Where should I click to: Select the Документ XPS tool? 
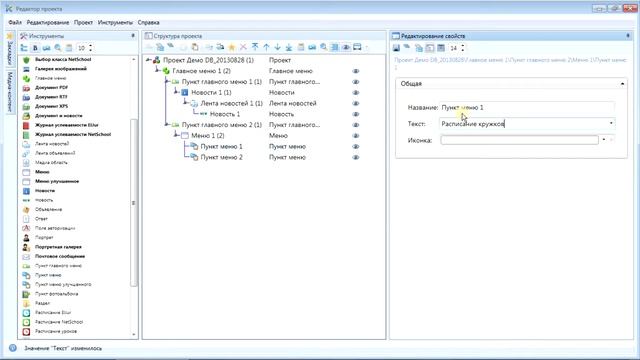point(51,107)
